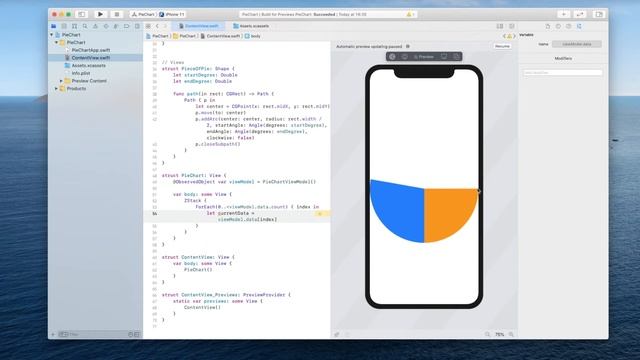Go to next issue arrow
The height and width of the screenshot is (360, 640).
coord(514,36)
